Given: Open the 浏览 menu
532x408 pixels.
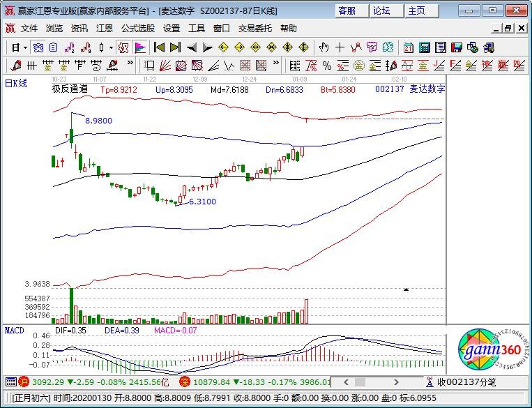Looking at the screenshot, I should [54, 29].
